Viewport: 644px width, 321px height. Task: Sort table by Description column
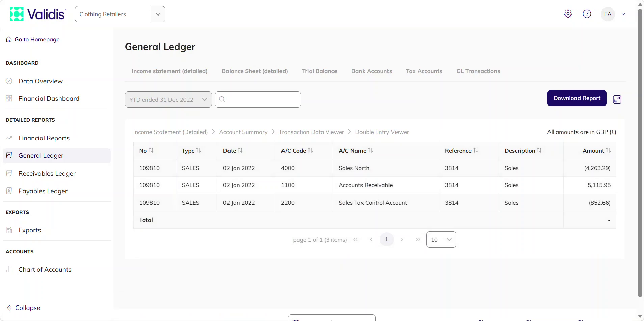point(539,150)
